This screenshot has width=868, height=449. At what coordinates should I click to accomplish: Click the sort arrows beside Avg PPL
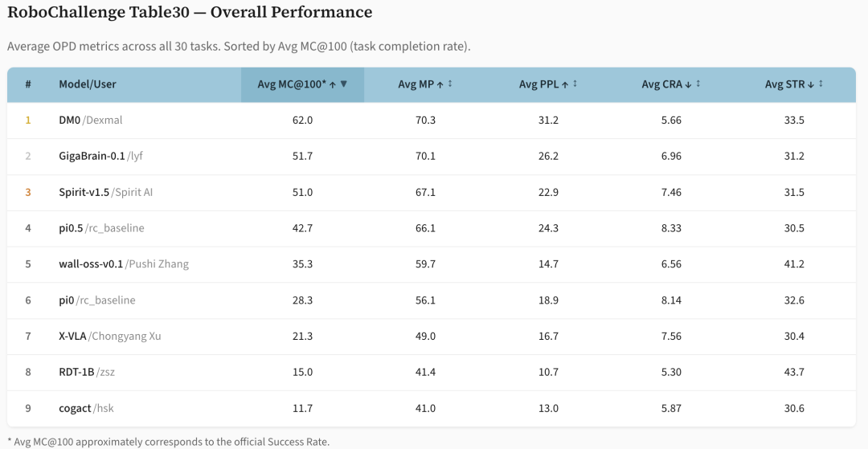point(575,84)
